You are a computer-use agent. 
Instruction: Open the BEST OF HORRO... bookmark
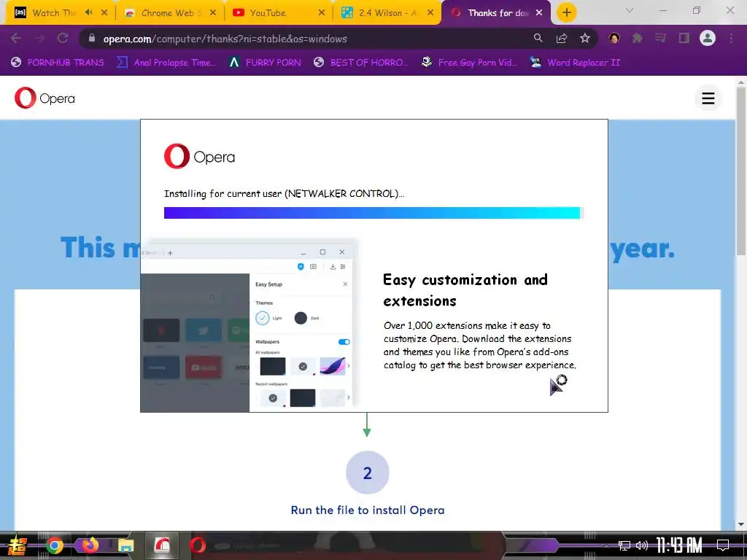360,63
